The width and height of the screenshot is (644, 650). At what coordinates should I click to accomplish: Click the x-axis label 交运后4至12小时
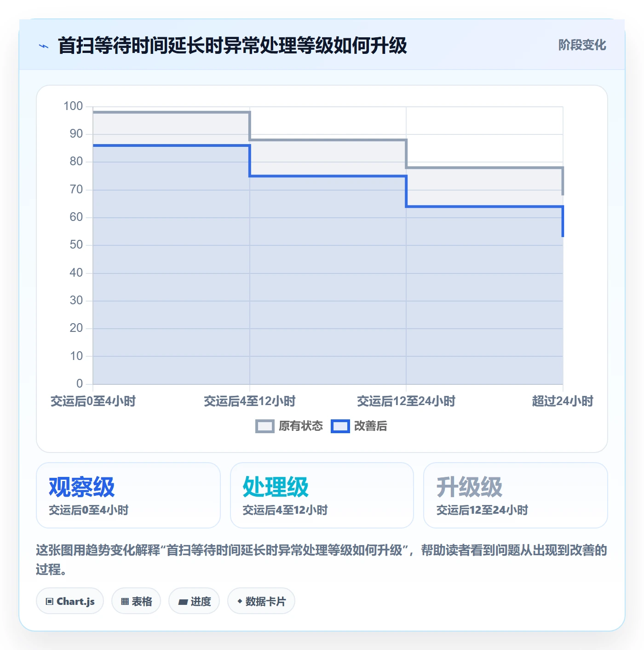coord(250,401)
